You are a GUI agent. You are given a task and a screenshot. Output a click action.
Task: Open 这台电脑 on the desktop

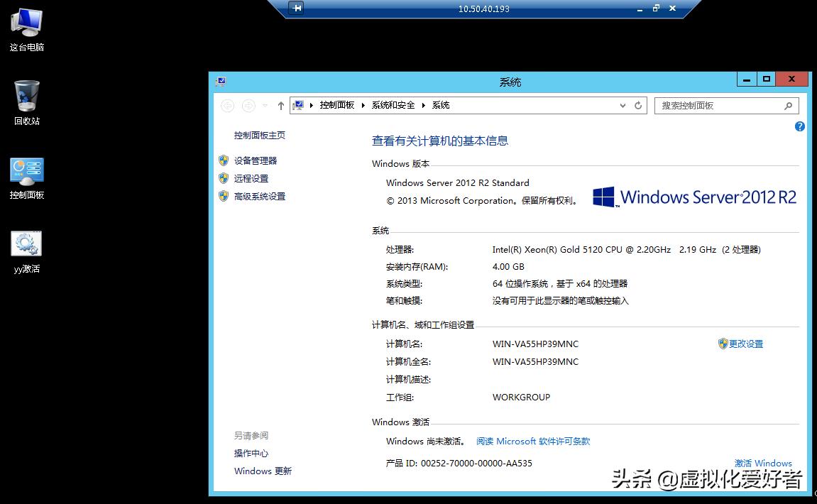pos(26,28)
